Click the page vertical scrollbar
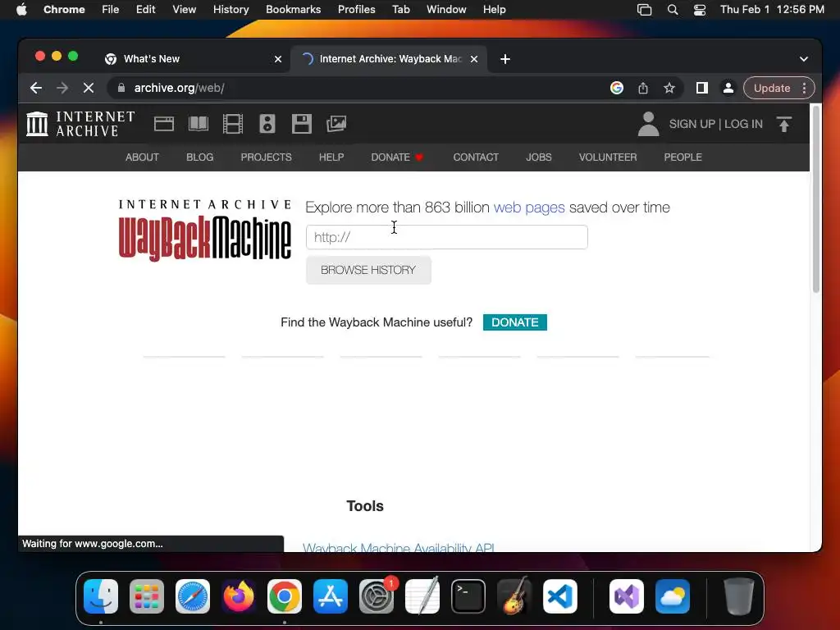This screenshot has width=840, height=630. click(x=816, y=199)
